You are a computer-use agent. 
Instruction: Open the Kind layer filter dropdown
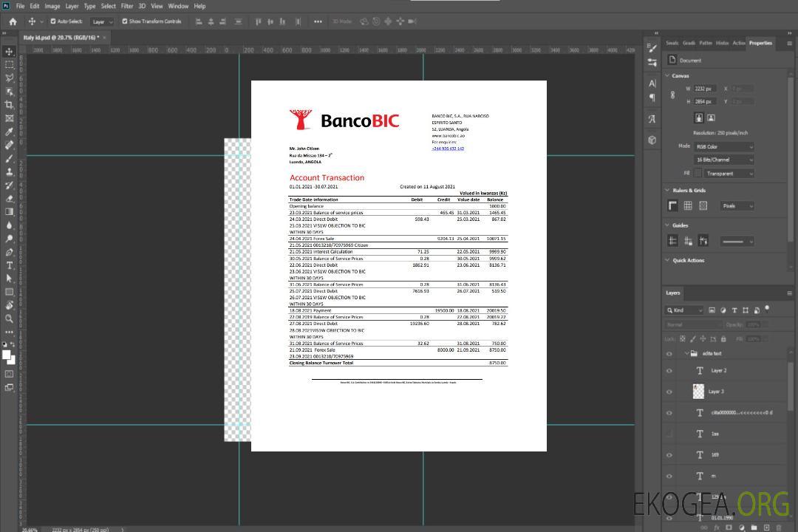[x=684, y=310]
